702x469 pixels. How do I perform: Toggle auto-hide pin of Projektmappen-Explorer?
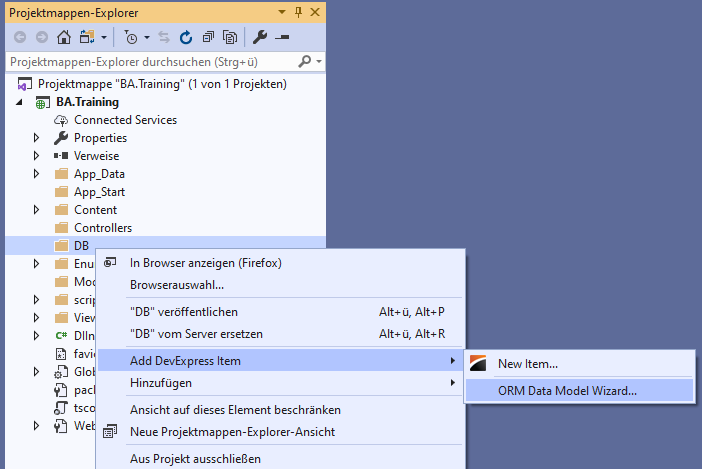coord(298,12)
